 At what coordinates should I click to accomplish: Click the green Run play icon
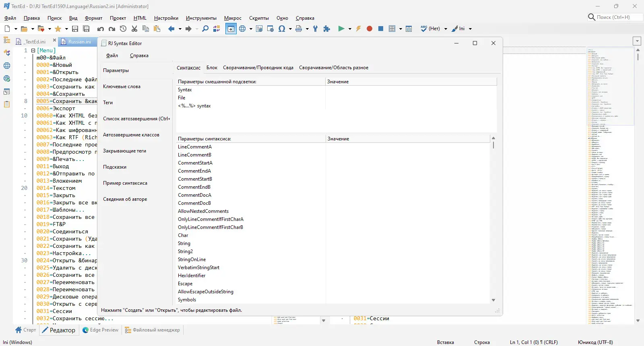click(x=341, y=29)
